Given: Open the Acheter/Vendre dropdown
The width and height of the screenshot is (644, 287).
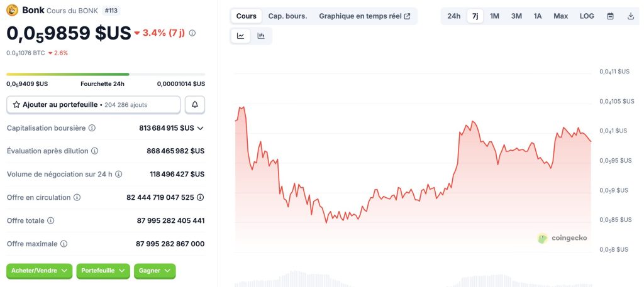Looking at the screenshot, I should pyautogui.click(x=40, y=271).
